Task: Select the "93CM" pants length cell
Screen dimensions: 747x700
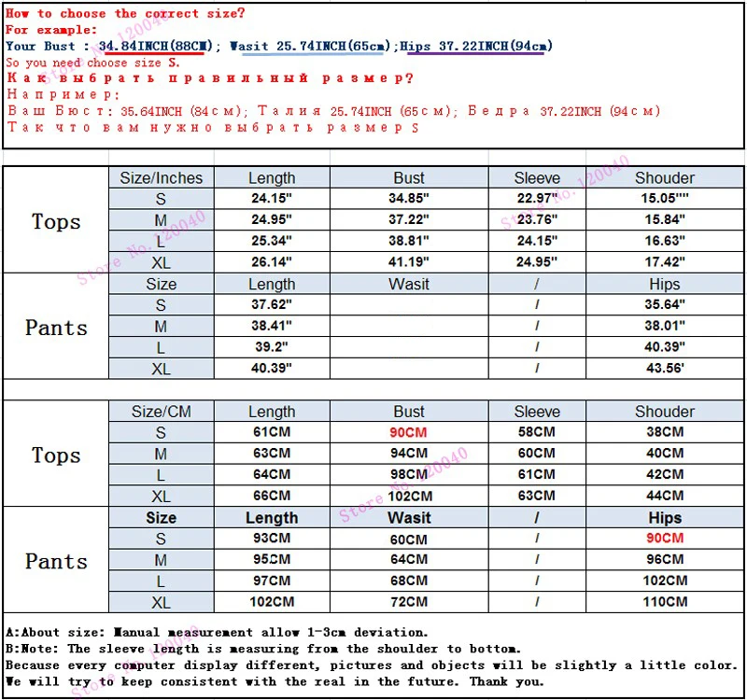Action: pyautogui.click(x=272, y=539)
